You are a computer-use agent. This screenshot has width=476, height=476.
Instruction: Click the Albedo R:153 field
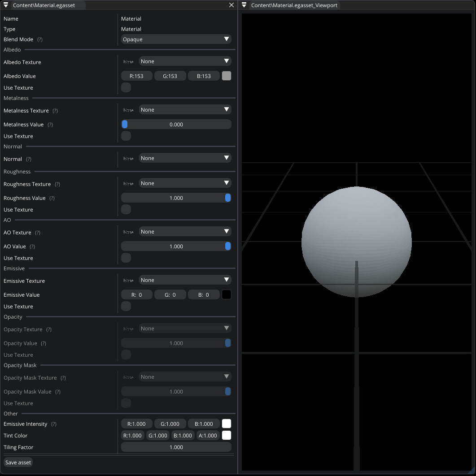tap(137, 76)
